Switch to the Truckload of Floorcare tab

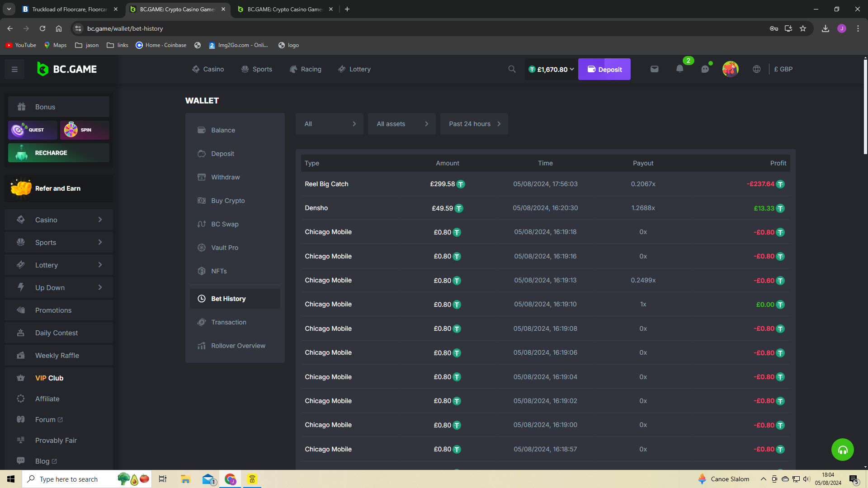click(70, 9)
